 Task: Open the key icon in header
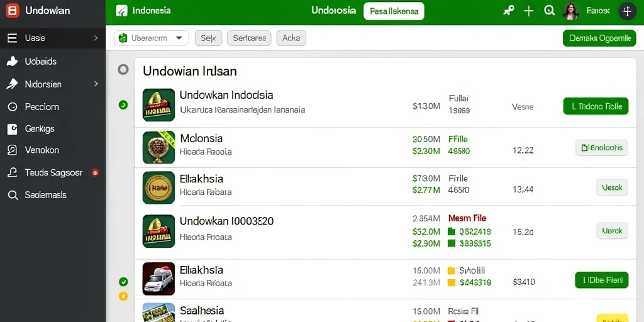[508, 11]
